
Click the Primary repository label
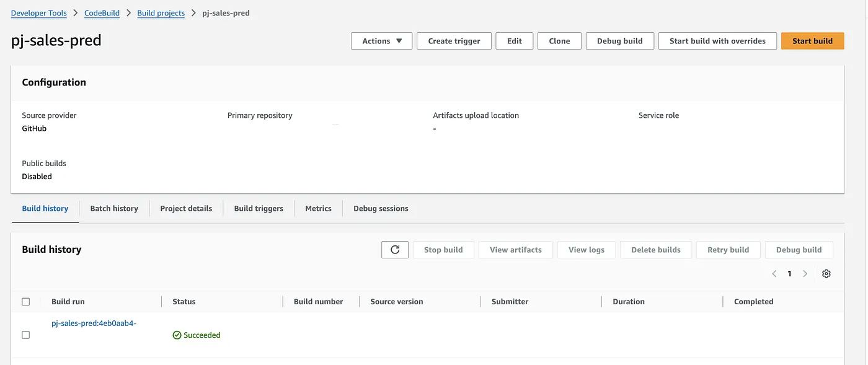tap(260, 115)
